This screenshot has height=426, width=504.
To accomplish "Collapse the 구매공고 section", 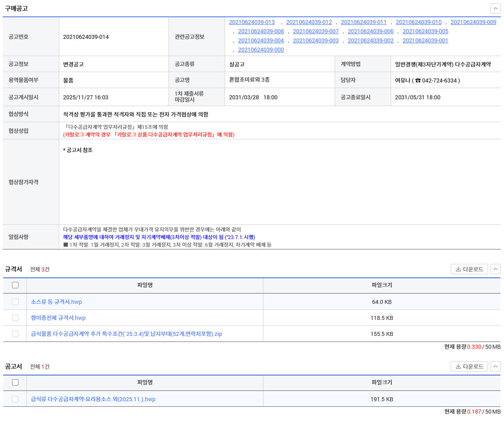I will tap(495, 8).
